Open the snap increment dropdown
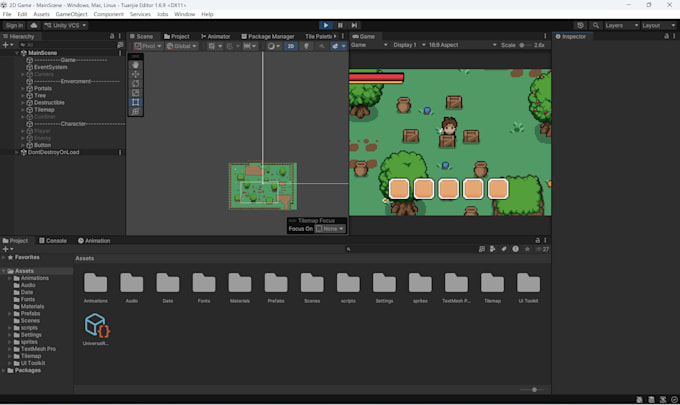This screenshot has width=680, height=405. (x=251, y=46)
